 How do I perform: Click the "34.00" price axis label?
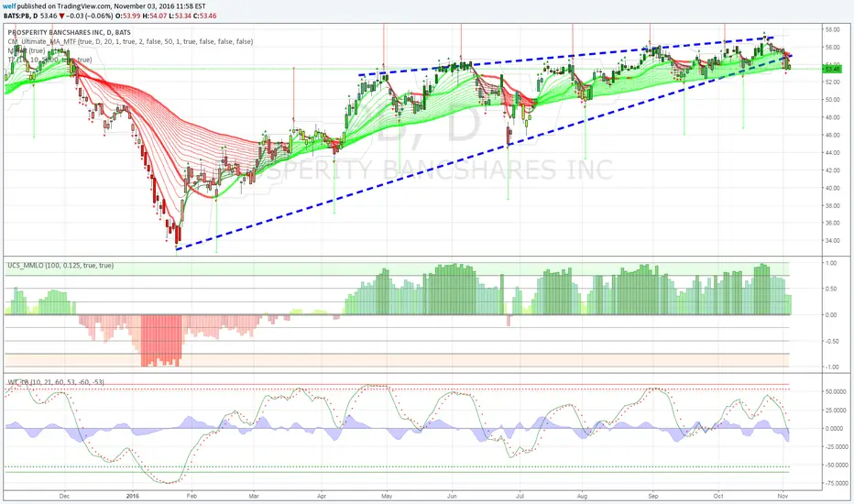(x=832, y=241)
